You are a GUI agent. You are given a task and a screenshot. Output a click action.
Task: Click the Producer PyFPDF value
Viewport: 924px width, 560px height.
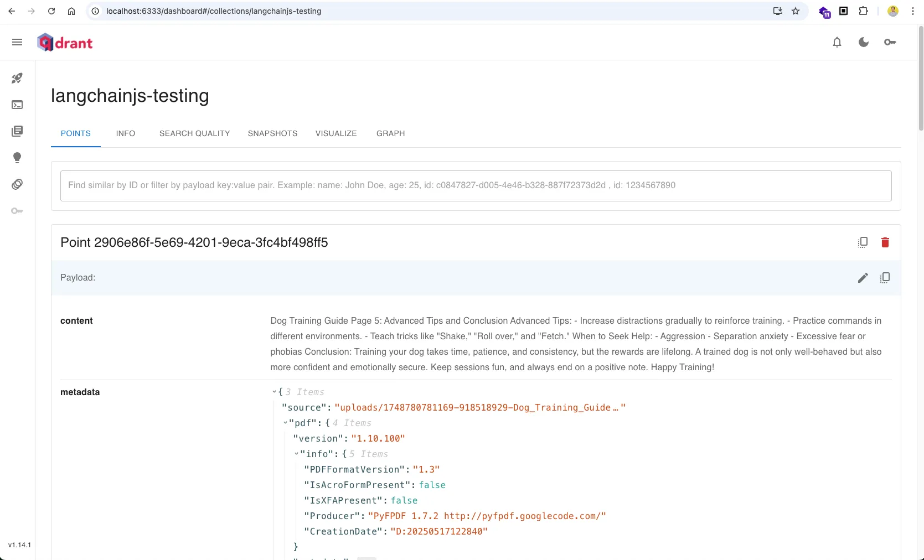click(487, 516)
